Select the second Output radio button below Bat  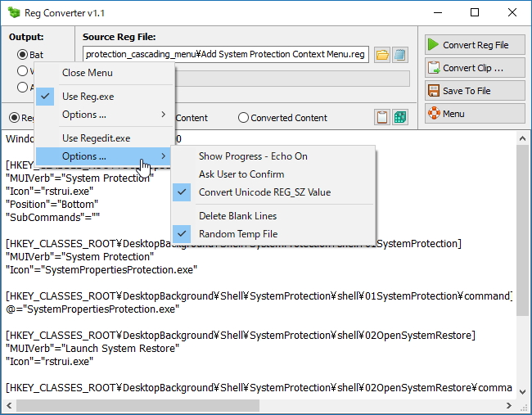pyautogui.click(x=22, y=70)
